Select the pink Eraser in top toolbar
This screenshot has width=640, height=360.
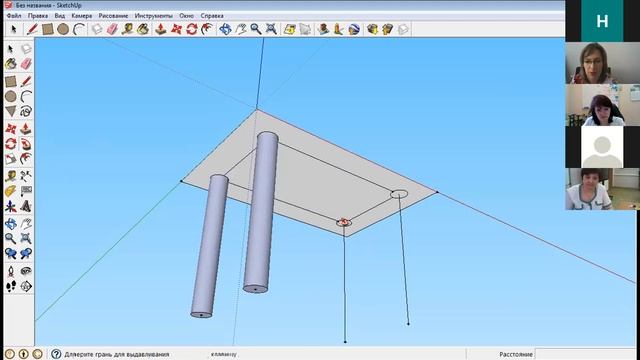tap(112, 29)
